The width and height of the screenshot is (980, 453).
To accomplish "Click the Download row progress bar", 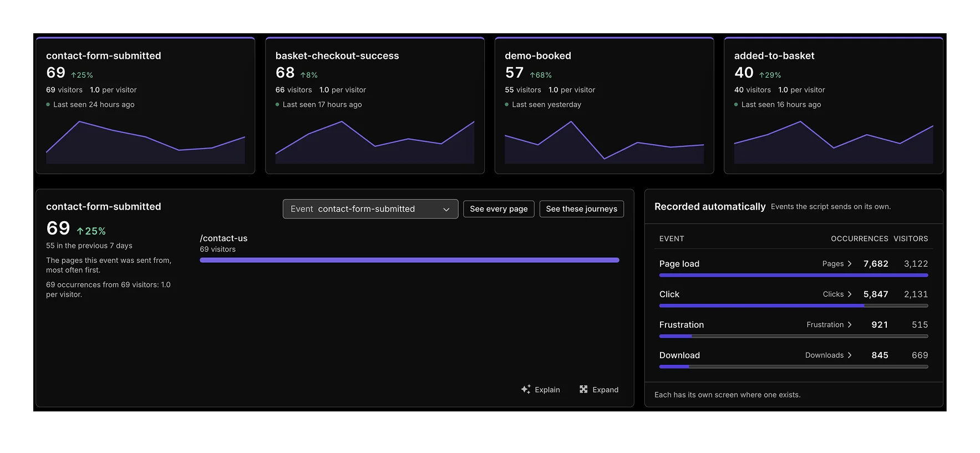I will (x=794, y=367).
